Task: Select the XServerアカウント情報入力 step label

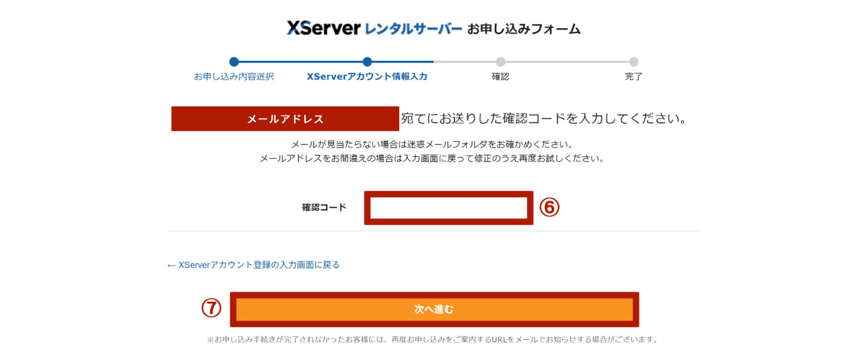Action: [x=367, y=77]
